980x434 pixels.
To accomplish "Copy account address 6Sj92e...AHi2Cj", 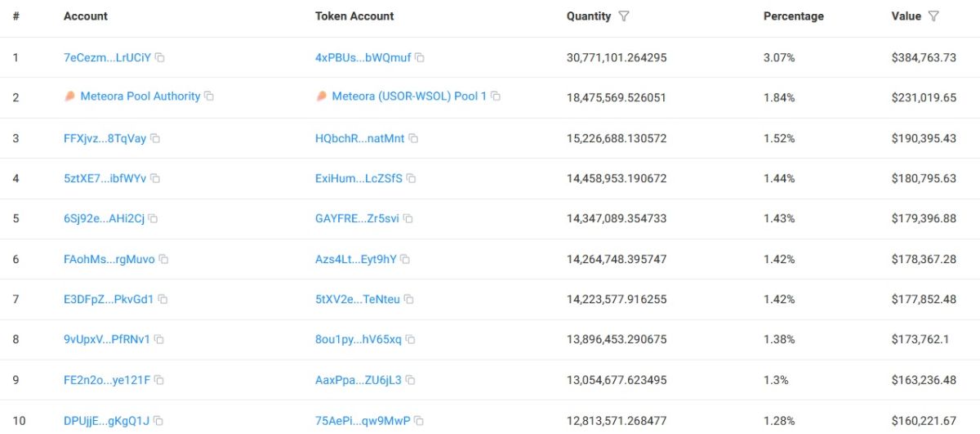I will pos(153,219).
